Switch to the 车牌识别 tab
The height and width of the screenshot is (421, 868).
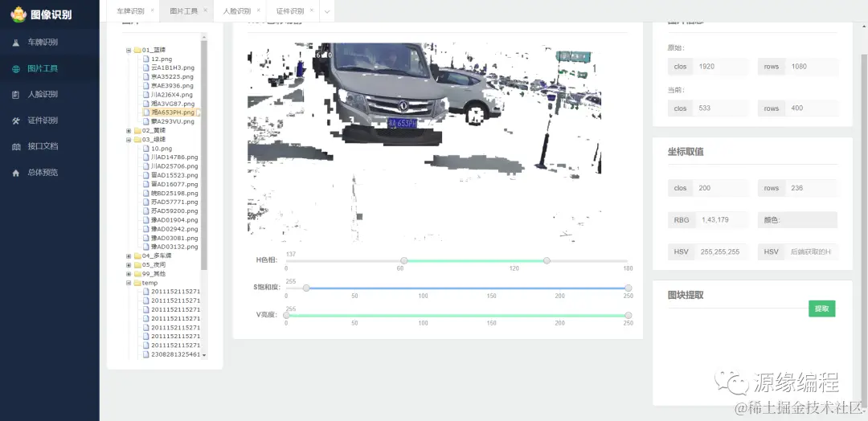pyautogui.click(x=131, y=11)
